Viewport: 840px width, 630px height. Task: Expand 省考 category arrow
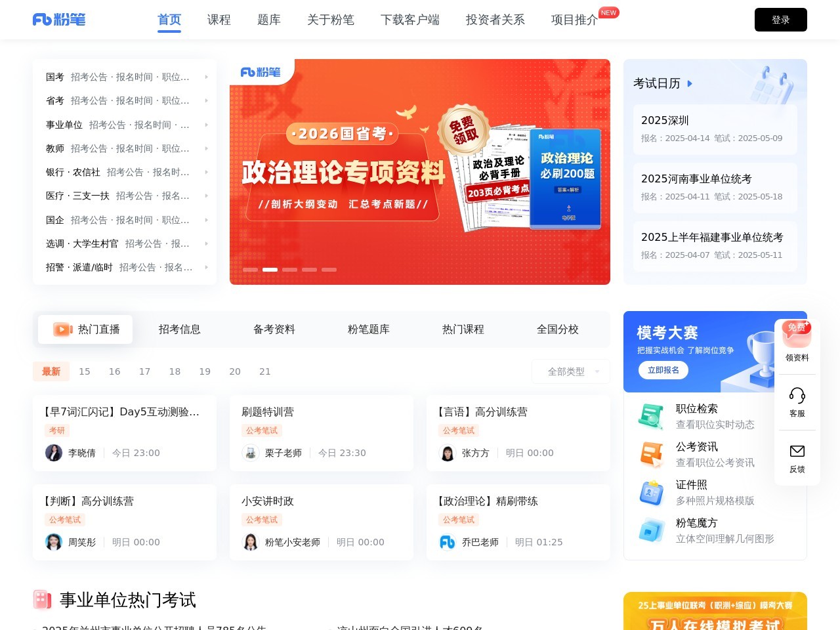coord(206,100)
